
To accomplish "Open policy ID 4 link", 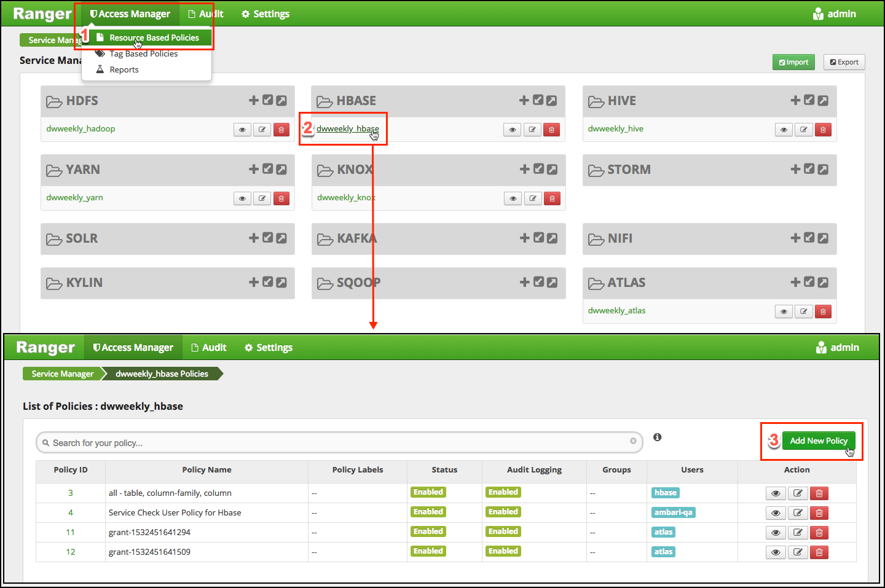I will (x=71, y=512).
